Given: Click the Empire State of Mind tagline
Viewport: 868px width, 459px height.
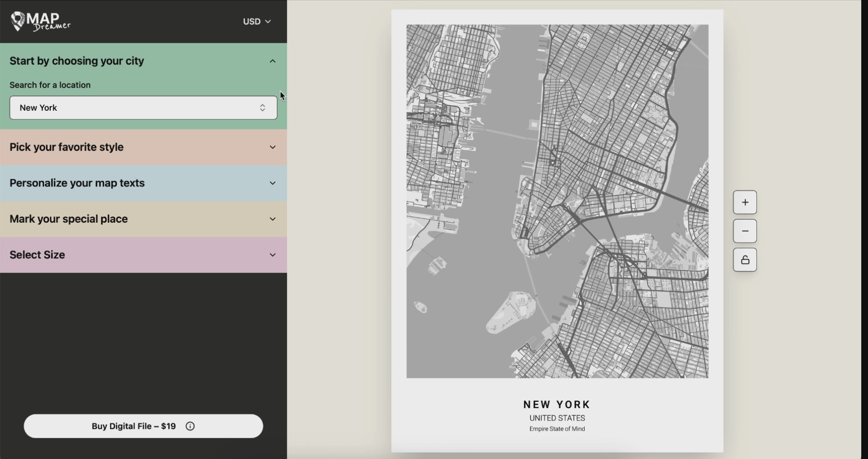Looking at the screenshot, I should click(x=557, y=429).
